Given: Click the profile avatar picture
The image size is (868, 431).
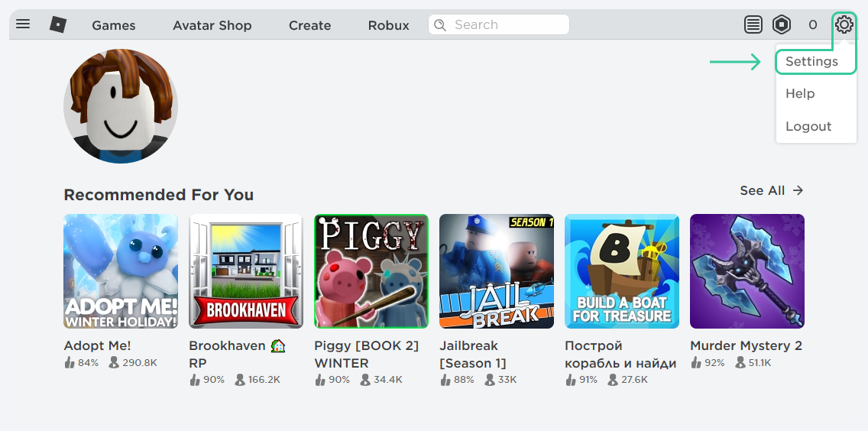Looking at the screenshot, I should 121,105.
